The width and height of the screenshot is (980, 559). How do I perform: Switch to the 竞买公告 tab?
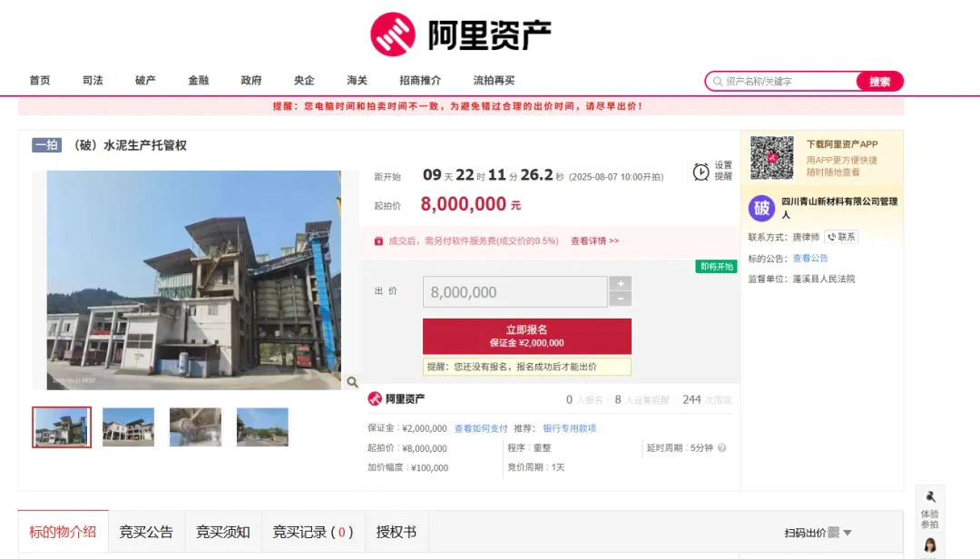click(x=146, y=532)
